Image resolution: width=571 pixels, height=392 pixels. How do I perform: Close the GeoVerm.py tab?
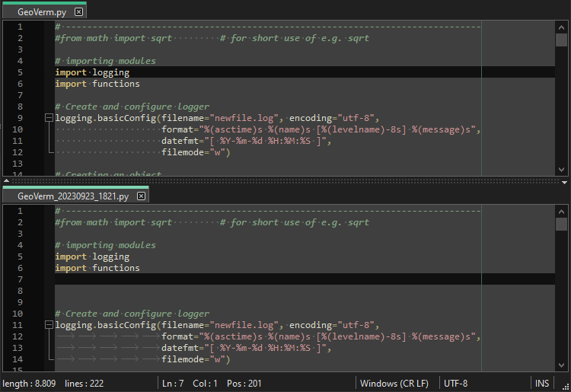[x=79, y=12]
